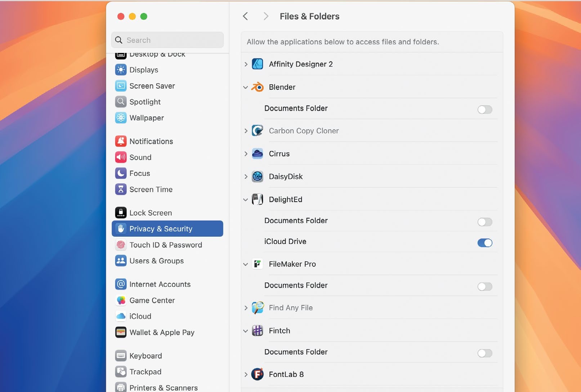Enable Documents Folder access for Fintch

(484, 353)
